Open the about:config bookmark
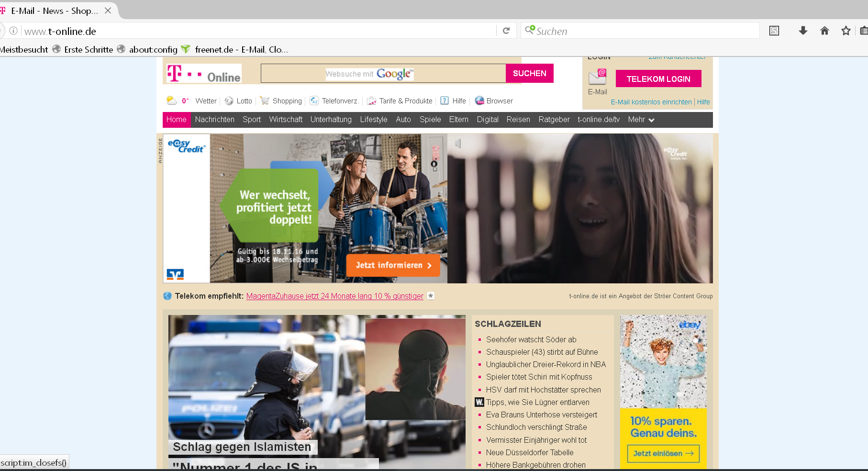This screenshot has height=471, width=868. 147,49
